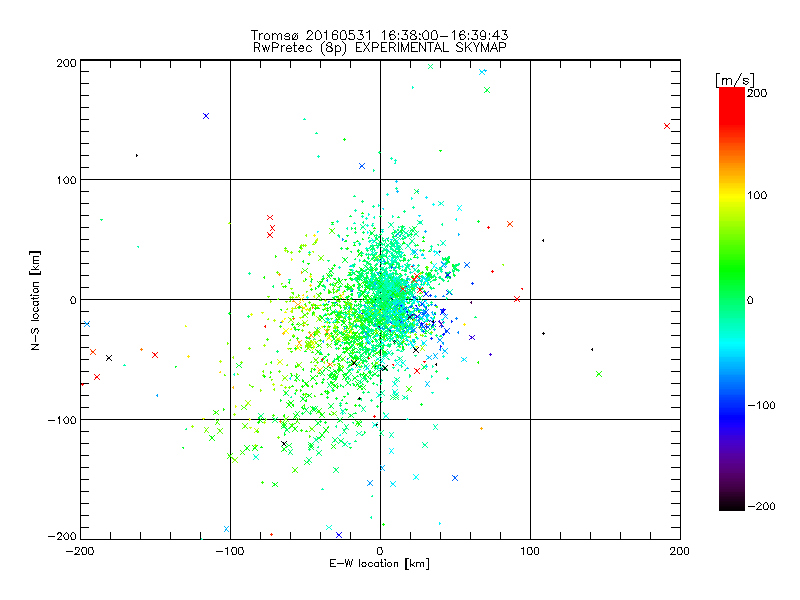
Task: Click the "100" label on the N-S axis
Action: tap(66, 180)
